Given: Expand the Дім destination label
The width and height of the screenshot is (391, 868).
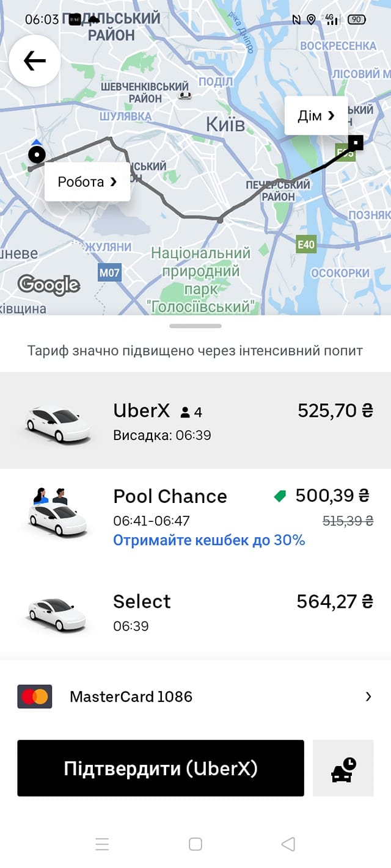Looking at the screenshot, I should point(316,115).
